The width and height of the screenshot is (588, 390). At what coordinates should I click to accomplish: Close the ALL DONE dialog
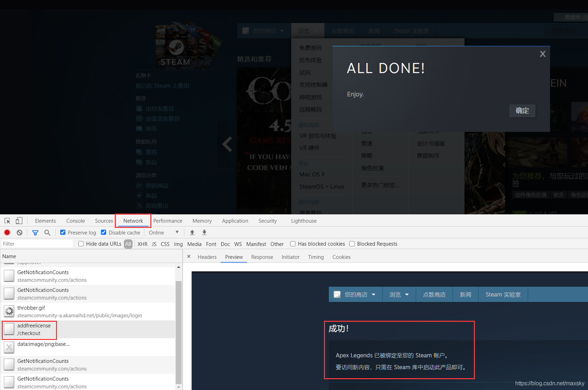(x=542, y=54)
